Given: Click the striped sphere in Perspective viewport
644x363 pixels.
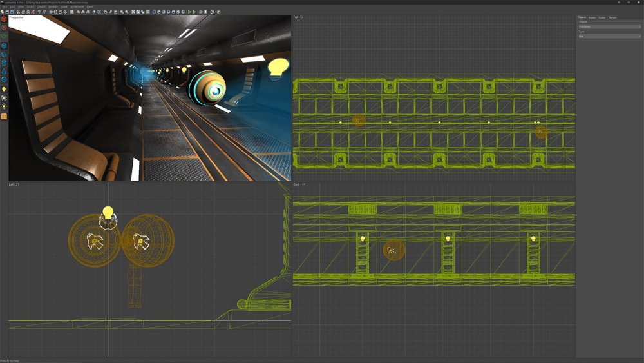Looking at the screenshot, I should pos(207,87).
